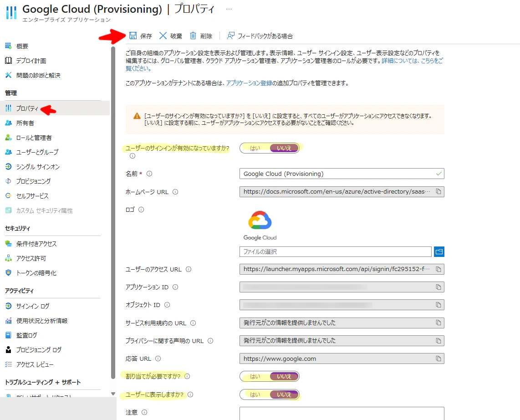The image size is (520, 420).
Task: Click info icon under user sign-in label
Action: point(133,156)
